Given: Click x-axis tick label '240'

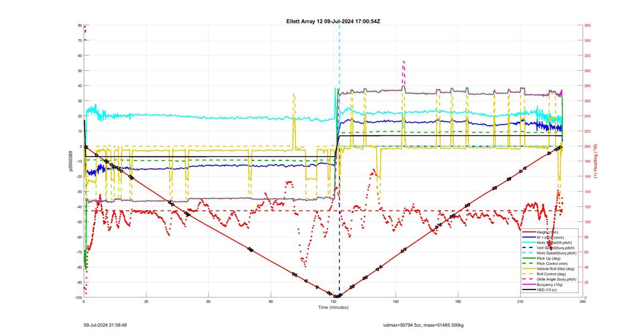Looking at the screenshot, I should pyautogui.click(x=583, y=302).
